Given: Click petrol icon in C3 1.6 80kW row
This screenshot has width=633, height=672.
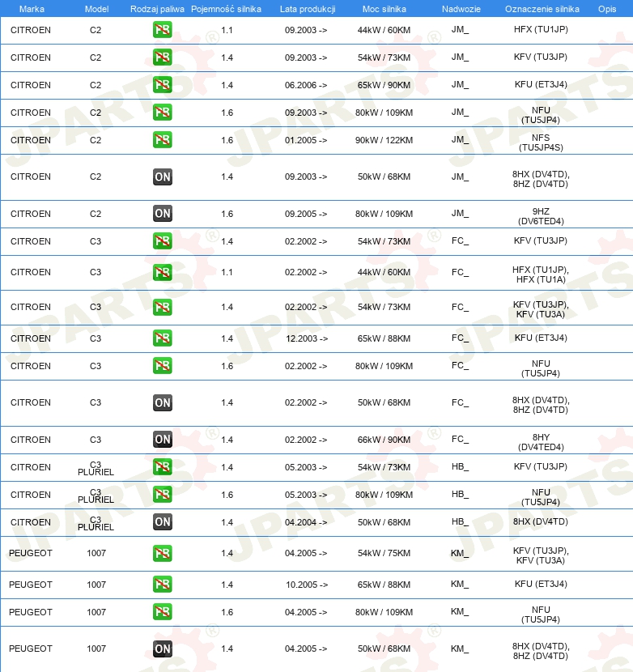Looking at the screenshot, I should (163, 366).
